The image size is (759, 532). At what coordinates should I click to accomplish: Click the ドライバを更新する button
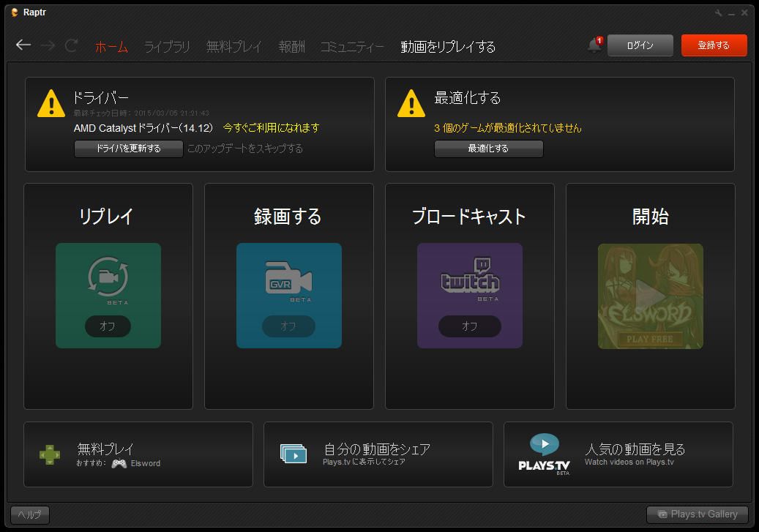click(x=128, y=149)
